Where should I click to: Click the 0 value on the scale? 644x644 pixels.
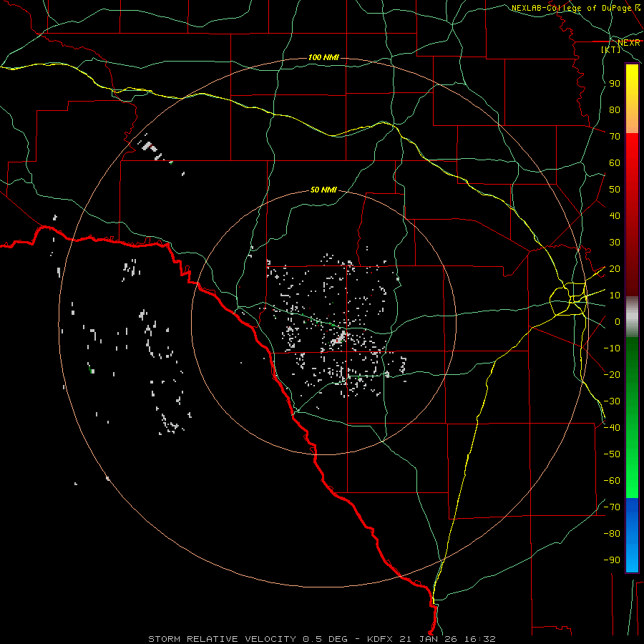pyautogui.click(x=618, y=321)
